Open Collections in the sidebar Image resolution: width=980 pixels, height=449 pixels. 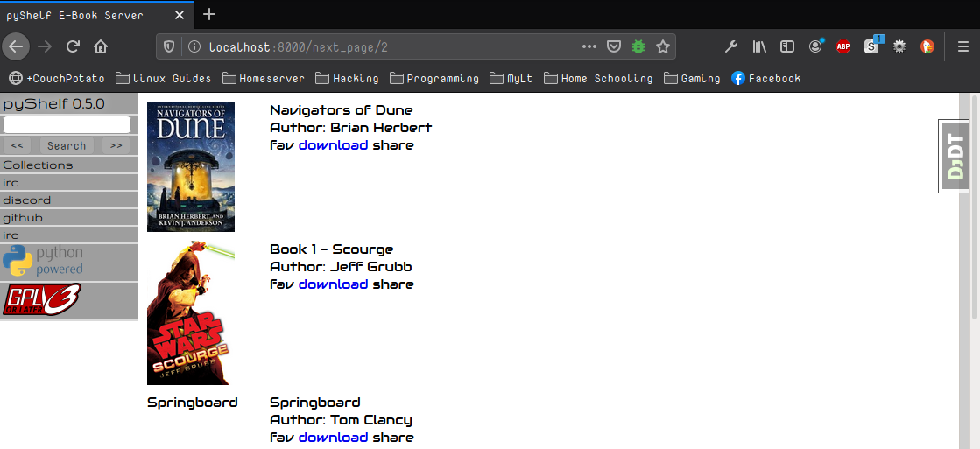(x=38, y=165)
